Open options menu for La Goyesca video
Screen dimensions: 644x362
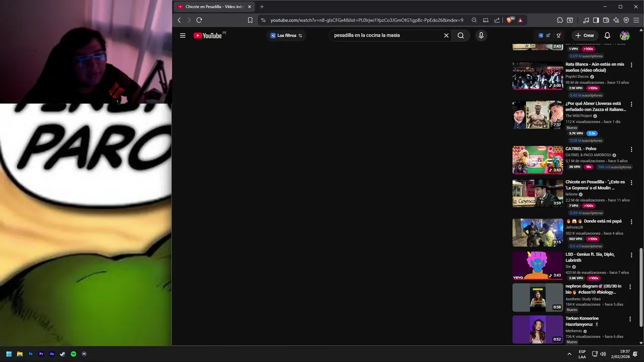(x=631, y=183)
